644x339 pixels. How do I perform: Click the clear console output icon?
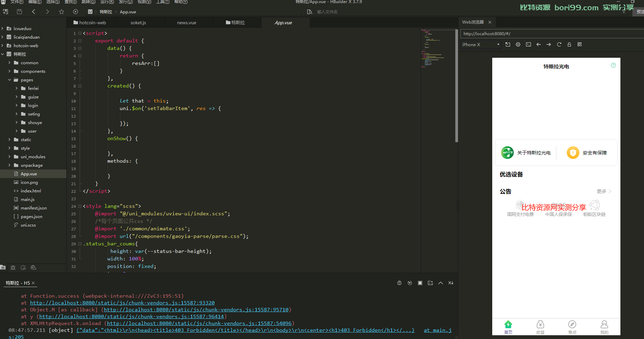pyautogui.click(x=451, y=283)
